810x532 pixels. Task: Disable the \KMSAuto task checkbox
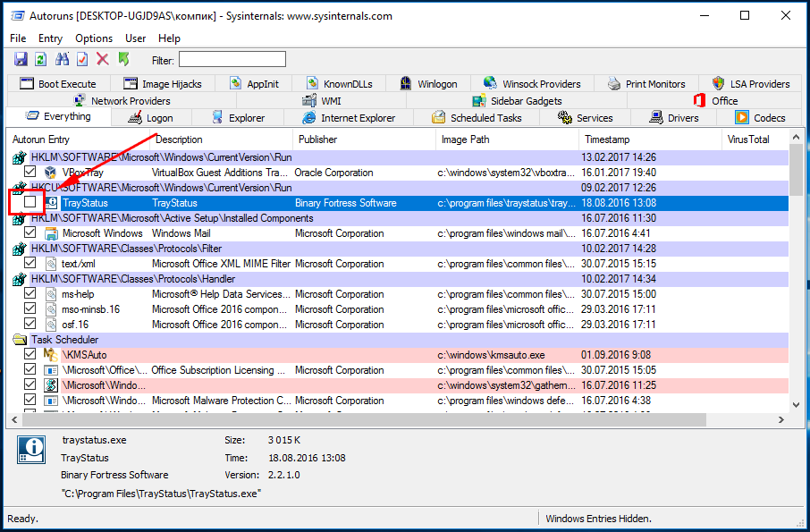(30, 354)
